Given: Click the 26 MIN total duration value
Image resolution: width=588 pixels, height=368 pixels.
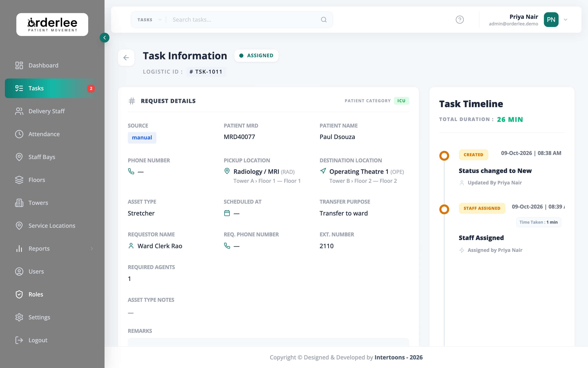Looking at the screenshot, I should (x=510, y=120).
